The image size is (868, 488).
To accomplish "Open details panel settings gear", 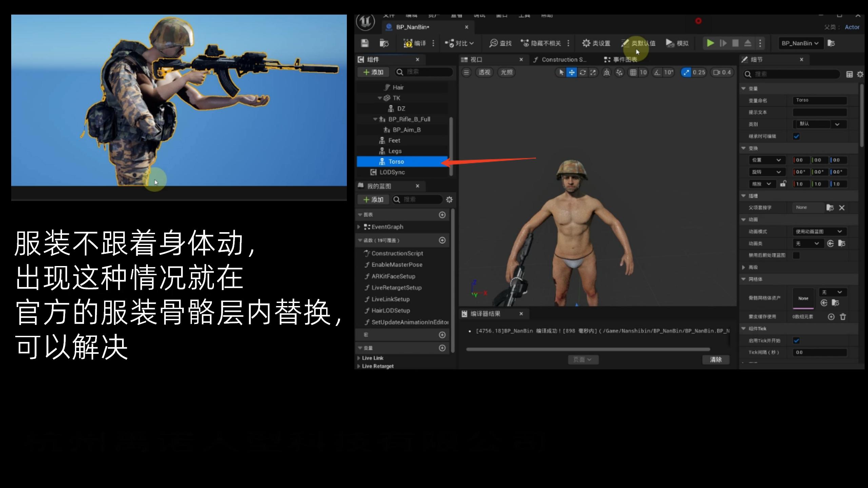I will point(860,74).
